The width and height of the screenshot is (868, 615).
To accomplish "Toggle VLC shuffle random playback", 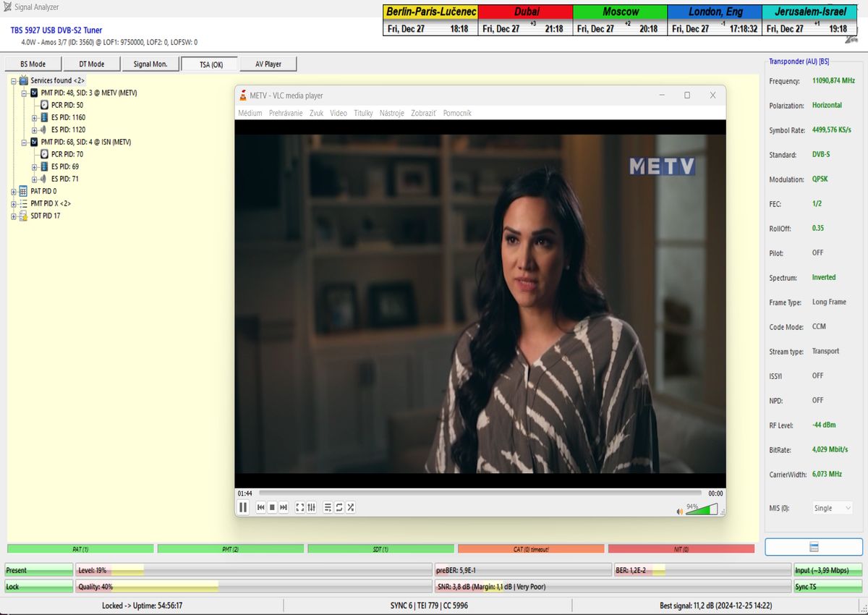I will (x=350, y=507).
